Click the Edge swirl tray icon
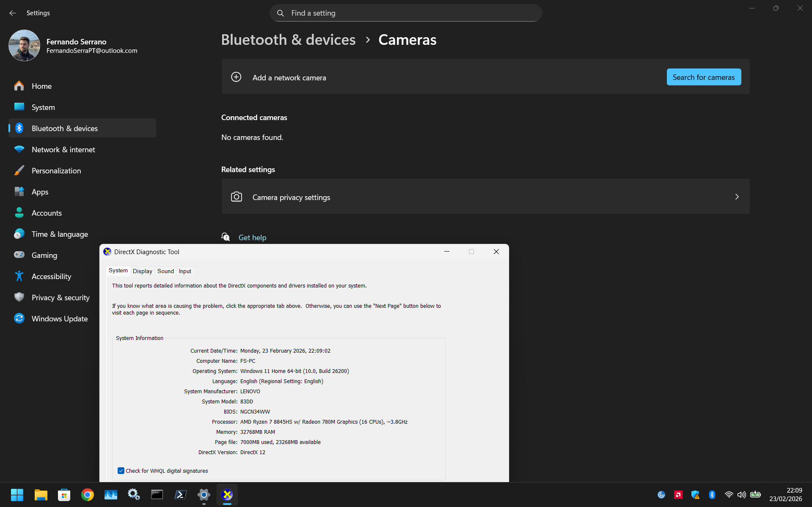This screenshot has width=812, height=507. coord(661,495)
